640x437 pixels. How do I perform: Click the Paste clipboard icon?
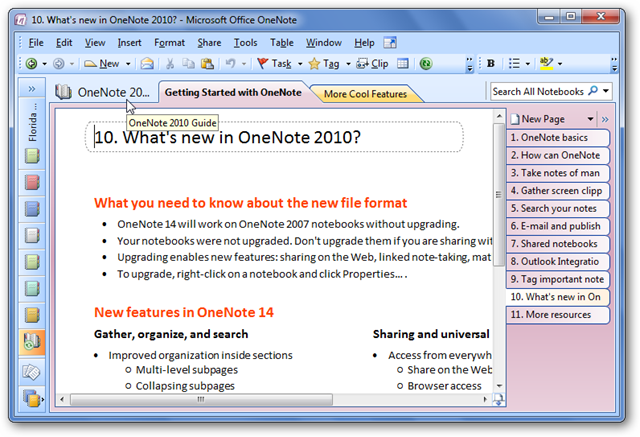coord(207,64)
